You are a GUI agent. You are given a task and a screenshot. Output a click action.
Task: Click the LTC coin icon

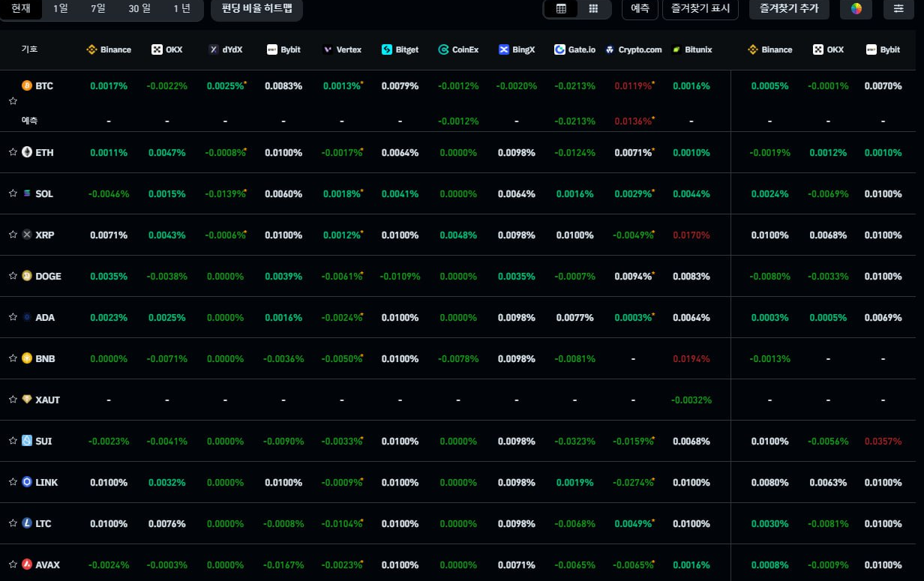click(x=27, y=523)
